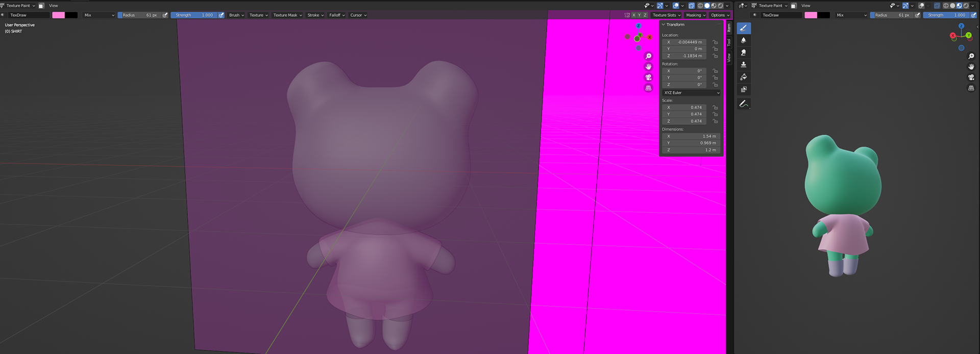Toggle gizmos display in left viewport
Image resolution: width=980 pixels, height=354 pixels.
660,6
